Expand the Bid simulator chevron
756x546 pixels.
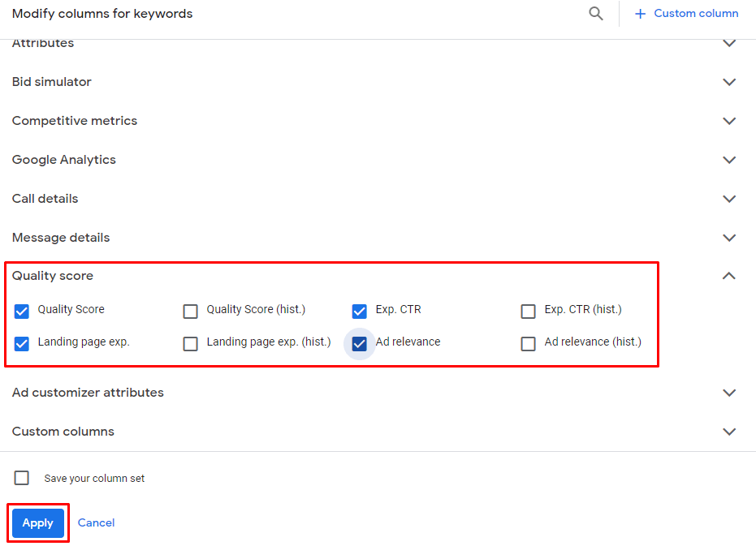729,82
